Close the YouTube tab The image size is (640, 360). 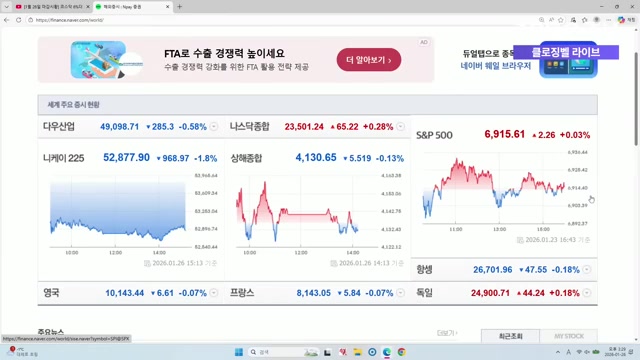pos(88,7)
